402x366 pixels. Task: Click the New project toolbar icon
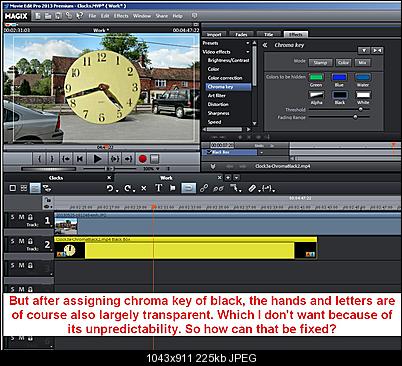[x=38, y=16]
